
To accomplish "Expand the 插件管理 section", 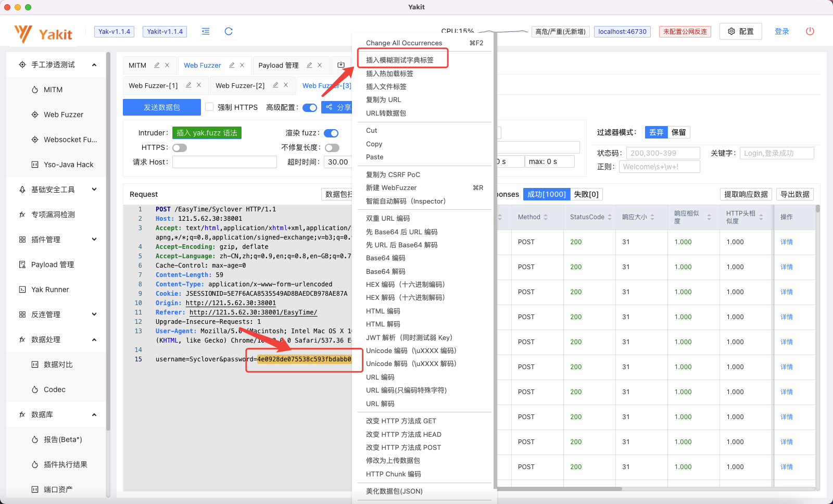I will pyautogui.click(x=94, y=240).
